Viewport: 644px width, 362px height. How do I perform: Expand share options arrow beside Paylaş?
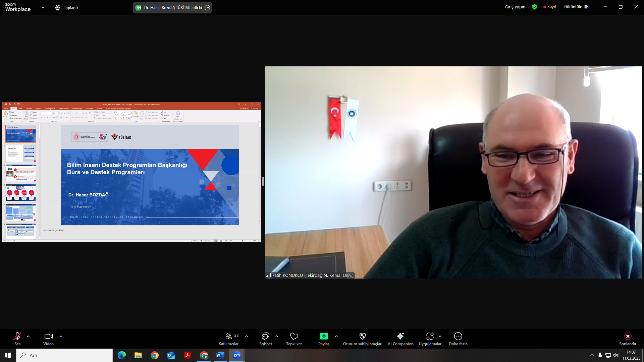336,336
